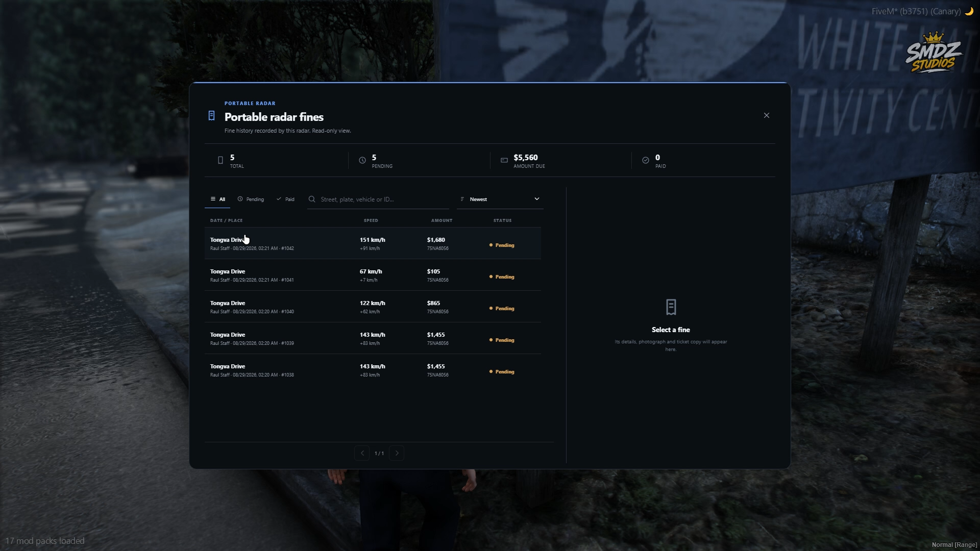Click the $1,680 fine amount
Screen dimensions: 980x551
click(436, 240)
